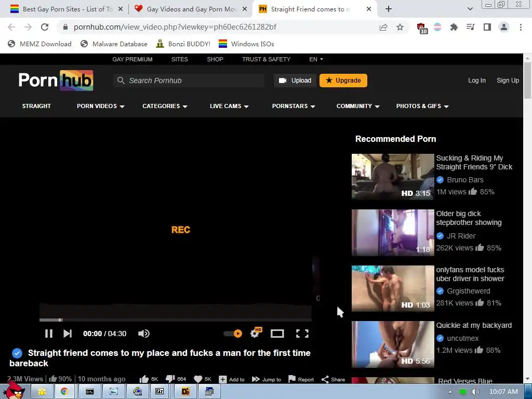The height and width of the screenshot is (399, 532).
Task: Click the orange Upgrade button
Action: (343, 81)
